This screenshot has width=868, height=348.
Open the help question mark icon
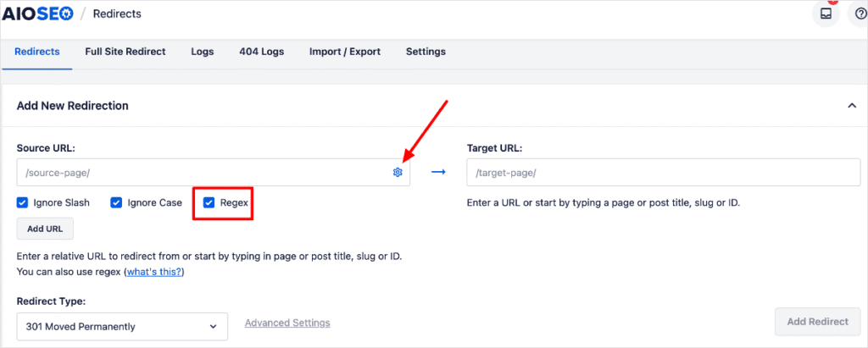860,14
